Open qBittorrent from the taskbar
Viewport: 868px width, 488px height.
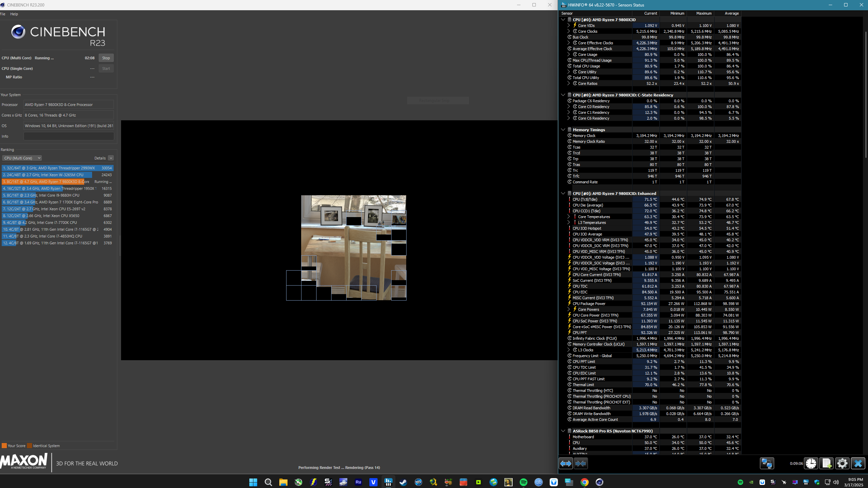(539, 482)
